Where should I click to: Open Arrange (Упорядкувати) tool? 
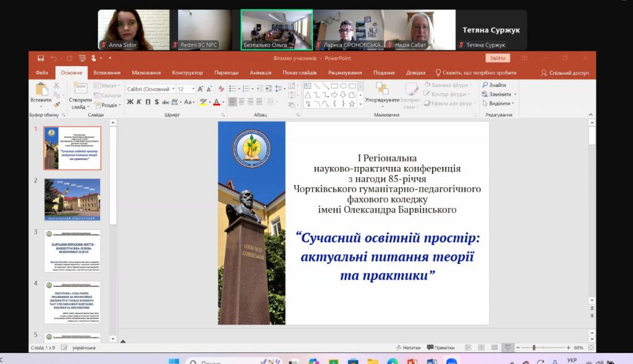point(381,93)
